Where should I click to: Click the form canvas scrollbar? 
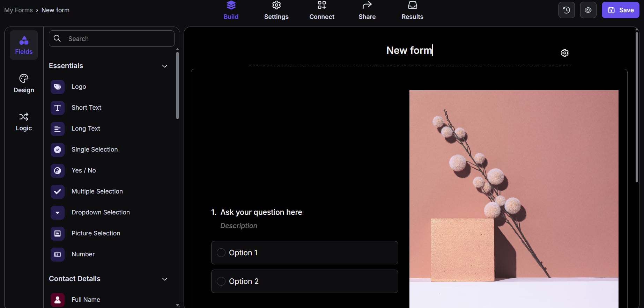[637, 107]
